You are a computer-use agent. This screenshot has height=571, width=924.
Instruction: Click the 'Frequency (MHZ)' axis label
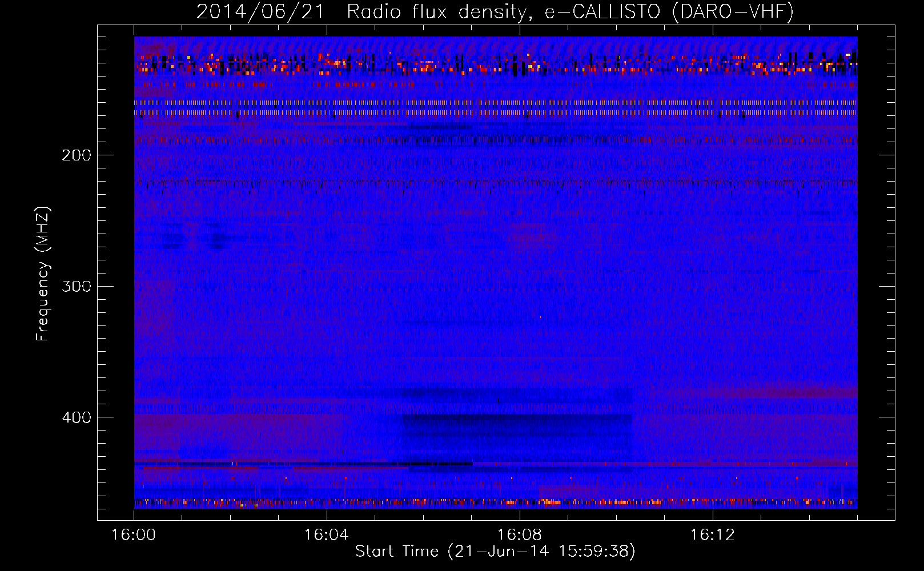click(x=43, y=274)
